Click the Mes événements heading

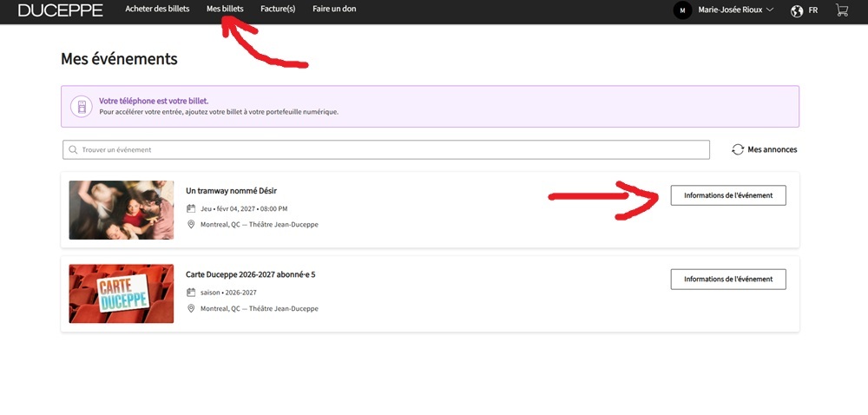pyautogui.click(x=119, y=59)
